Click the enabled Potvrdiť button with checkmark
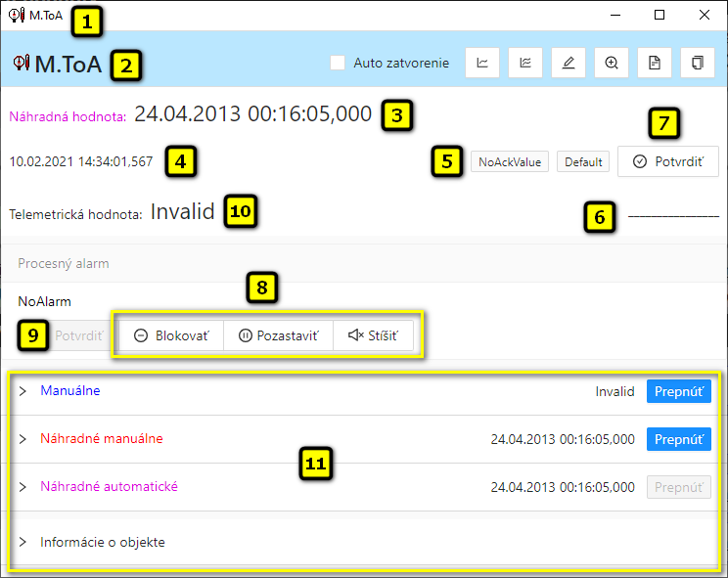 click(667, 161)
